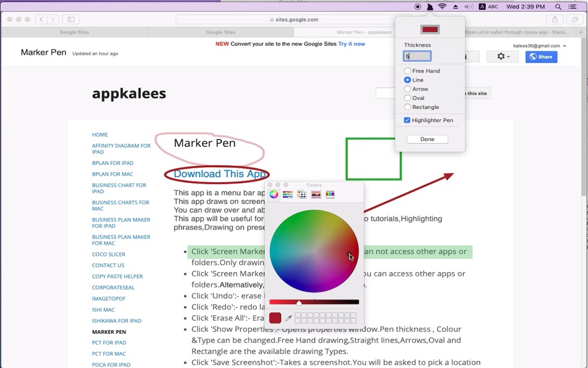Open ISHI MAC link
Image resolution: width=588 pixels, height=368 pixels.
103,310
